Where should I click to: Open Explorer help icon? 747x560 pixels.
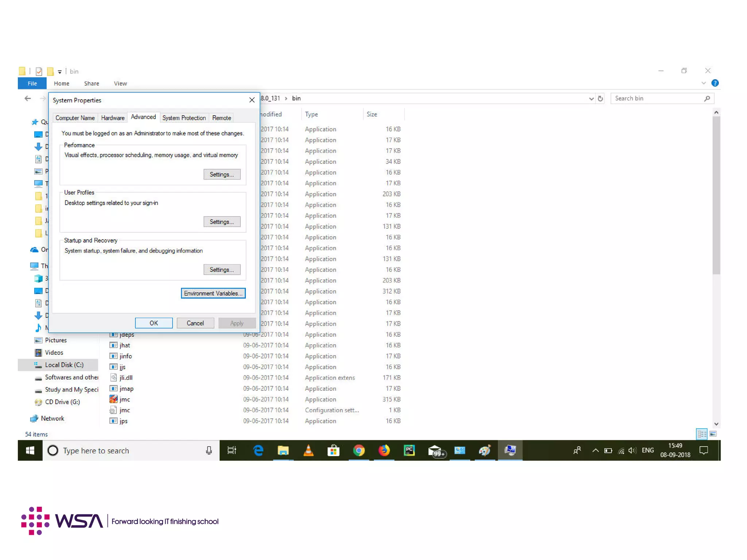tap(715, 83)
